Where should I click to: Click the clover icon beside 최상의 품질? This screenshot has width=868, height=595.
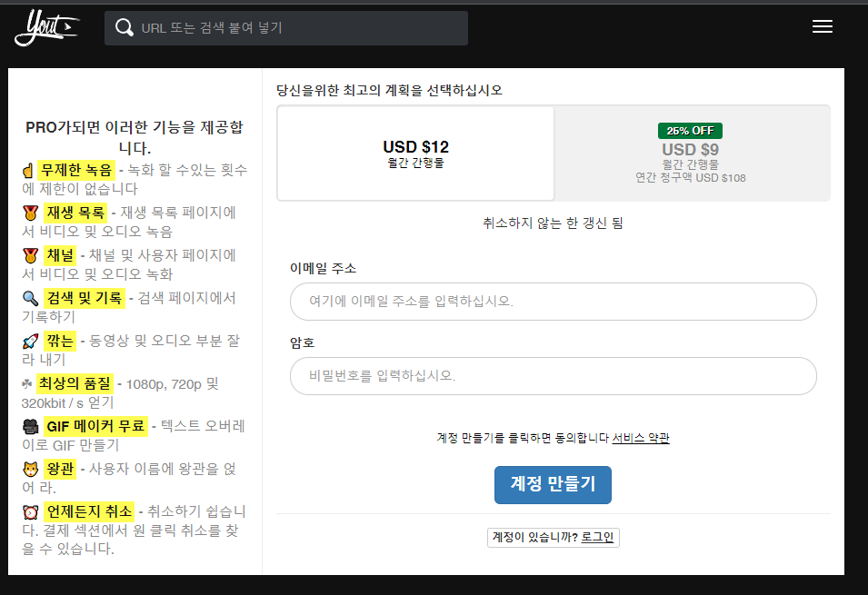[x=26, y=383]
